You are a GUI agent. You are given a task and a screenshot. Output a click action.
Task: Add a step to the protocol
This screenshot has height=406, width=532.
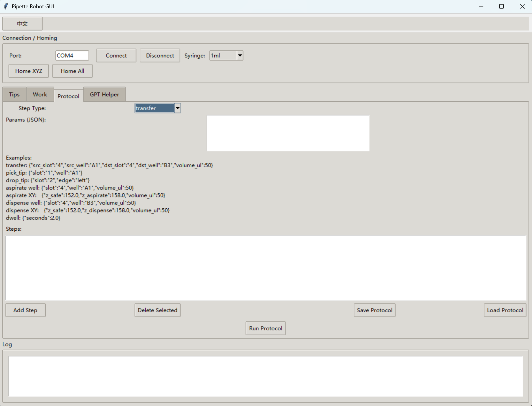(25, 310)
